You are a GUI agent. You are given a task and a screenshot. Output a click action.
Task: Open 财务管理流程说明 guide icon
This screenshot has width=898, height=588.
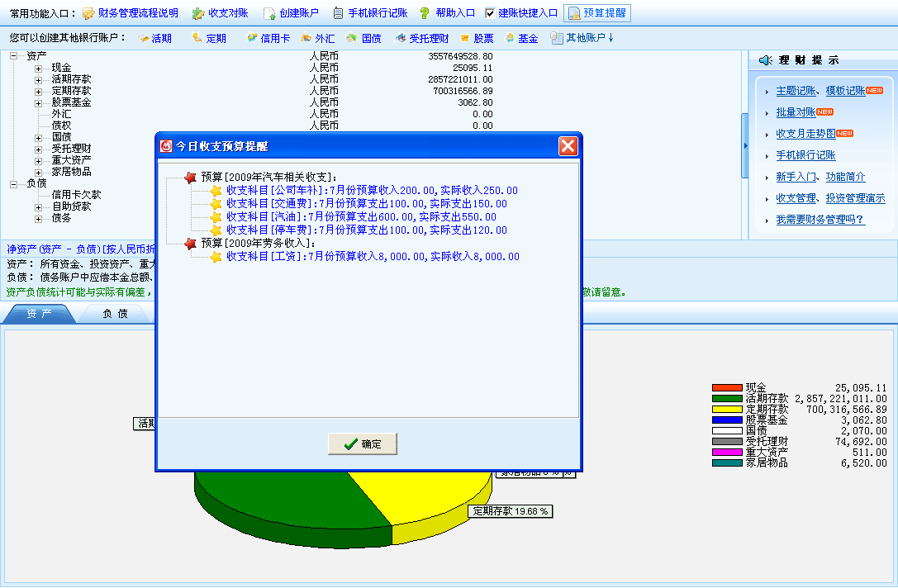88,13
